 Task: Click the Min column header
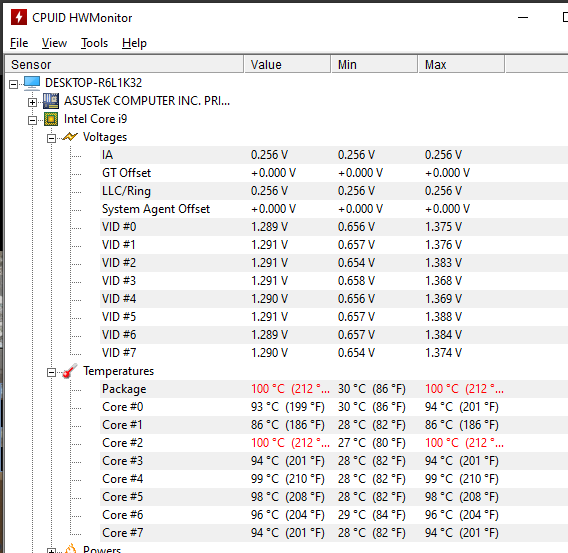coord(374,64)
